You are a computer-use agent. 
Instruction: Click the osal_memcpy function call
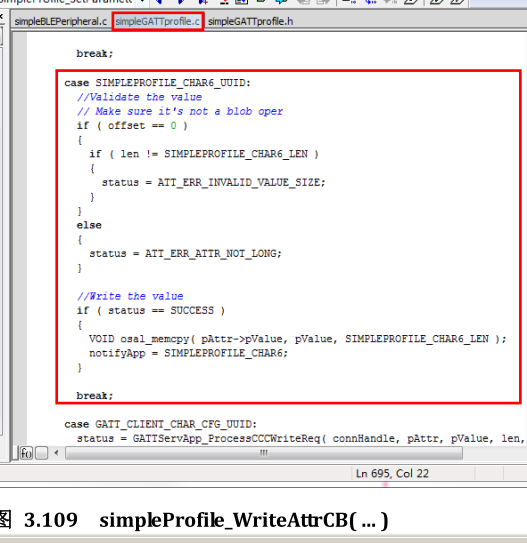155,339
